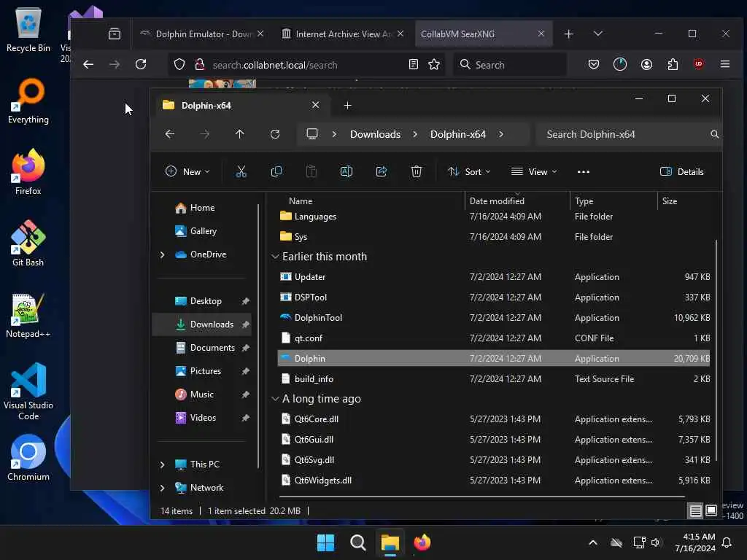The height and width of the screenshot is (560, 747).
Task: Go back in the Firefox window
Action: tap(88, 64)
